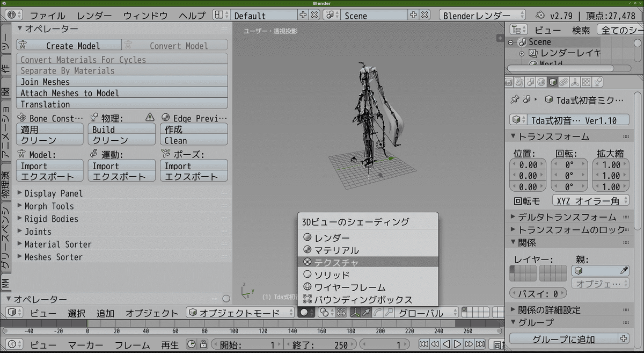Open the レンダー menu

pos(94,16)
